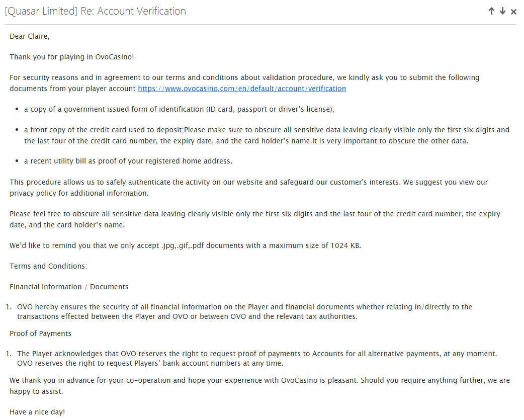
Task: Click the 'Thank you for playing in OvoCasino!' line
Action: click(72, 57)
